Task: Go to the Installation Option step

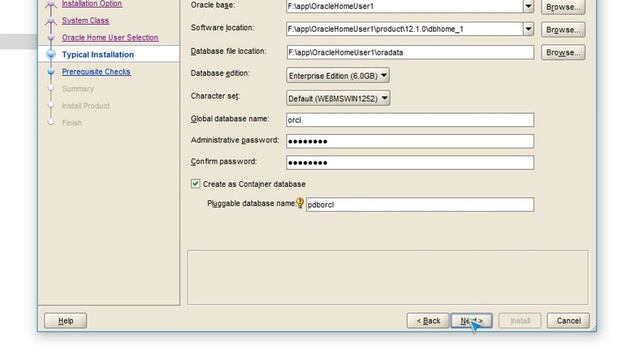Action: pos(92,4)
